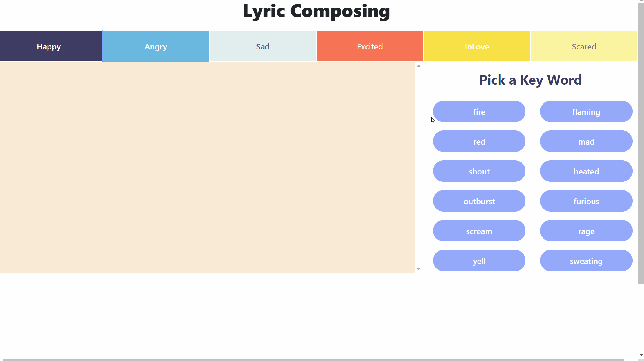
Task: Switch to the Happy mood tab
Action: [48, 46]
